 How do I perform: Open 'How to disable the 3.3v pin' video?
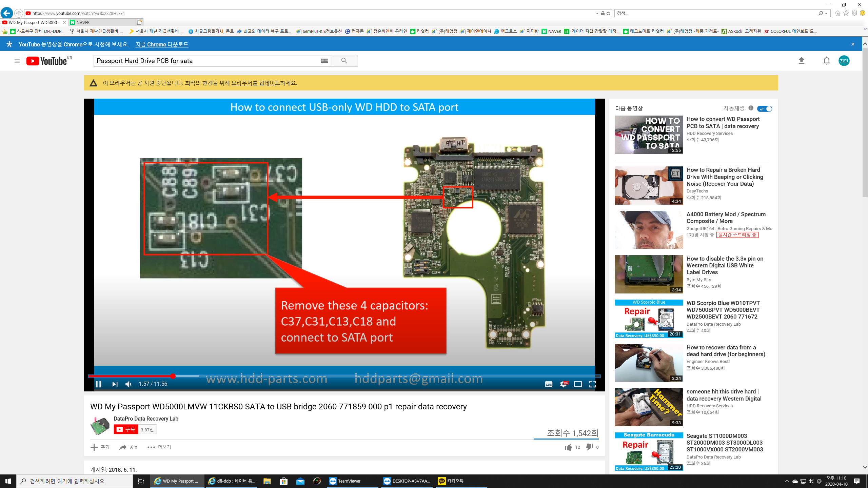[x=725, y=265]
